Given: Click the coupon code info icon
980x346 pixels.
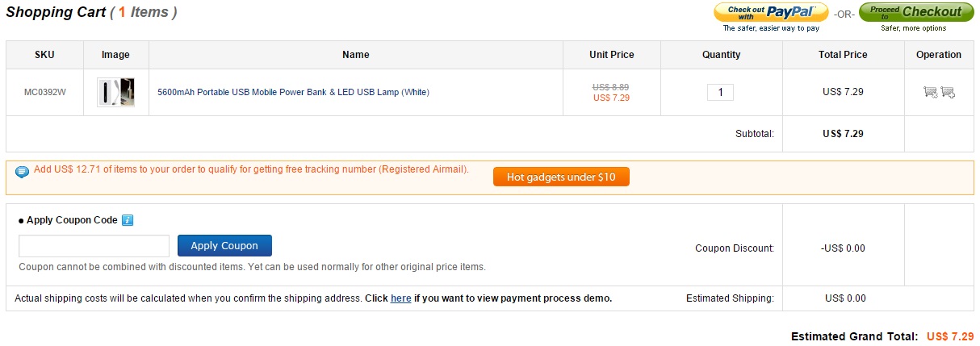Looking at the screenshot, I should [128, 220].
